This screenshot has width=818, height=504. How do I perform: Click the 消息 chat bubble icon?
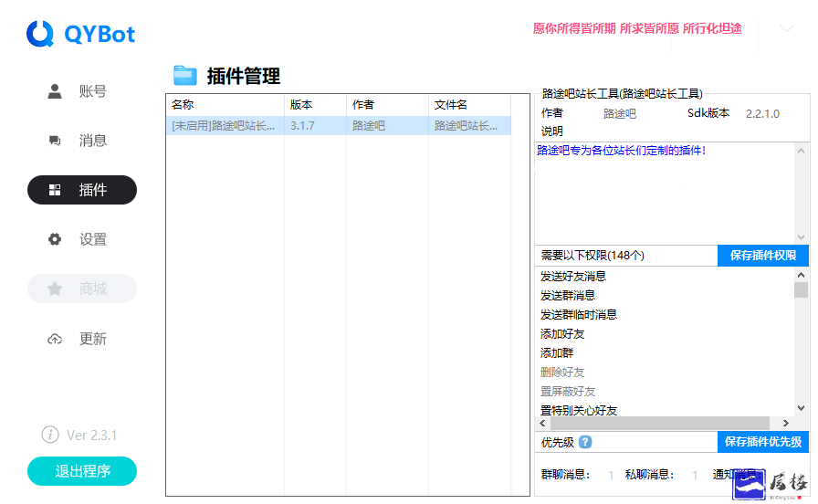click(55, 141)
